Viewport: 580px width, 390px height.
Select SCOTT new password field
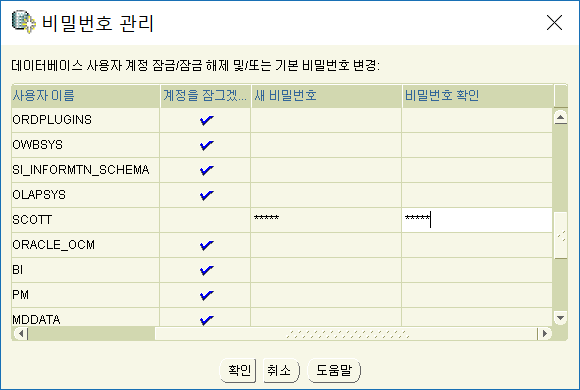(x=326, y=220)
